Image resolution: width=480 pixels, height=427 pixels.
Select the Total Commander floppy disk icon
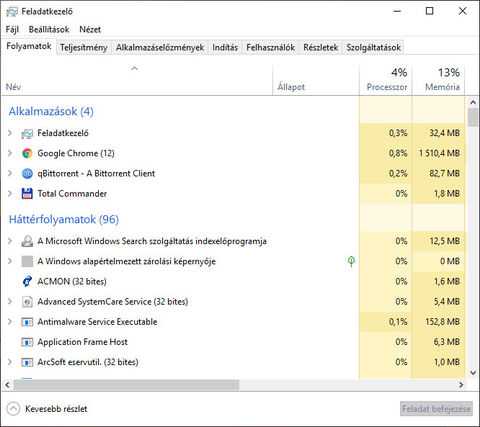point(27,194)
